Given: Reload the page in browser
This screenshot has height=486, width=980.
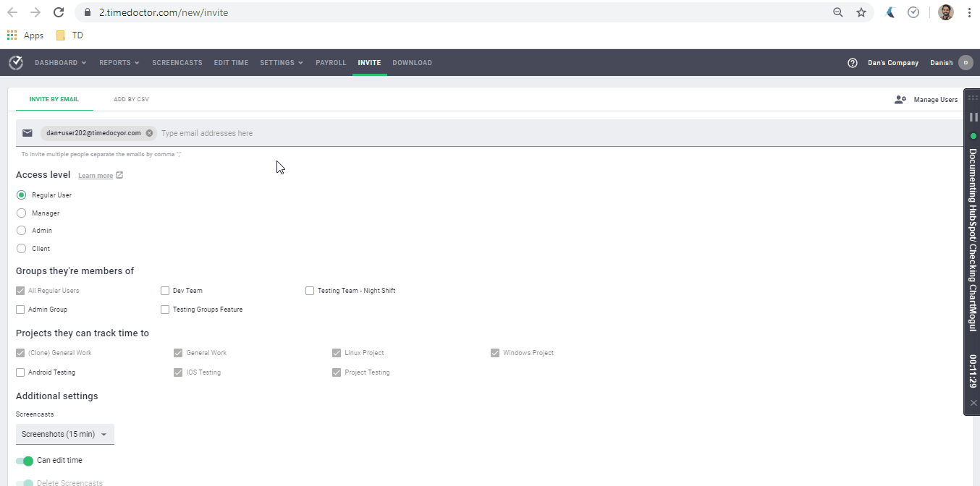Looking at the screenshot, I should (59, 12).
